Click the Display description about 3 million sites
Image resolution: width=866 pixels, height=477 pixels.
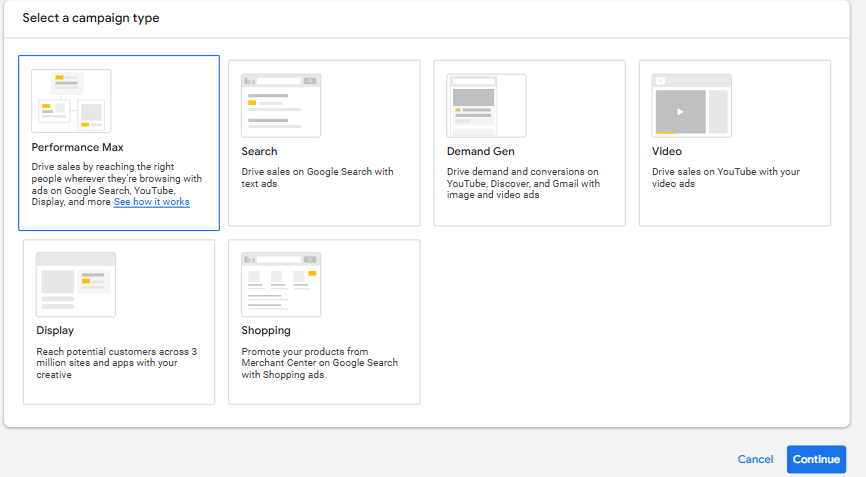117,363
